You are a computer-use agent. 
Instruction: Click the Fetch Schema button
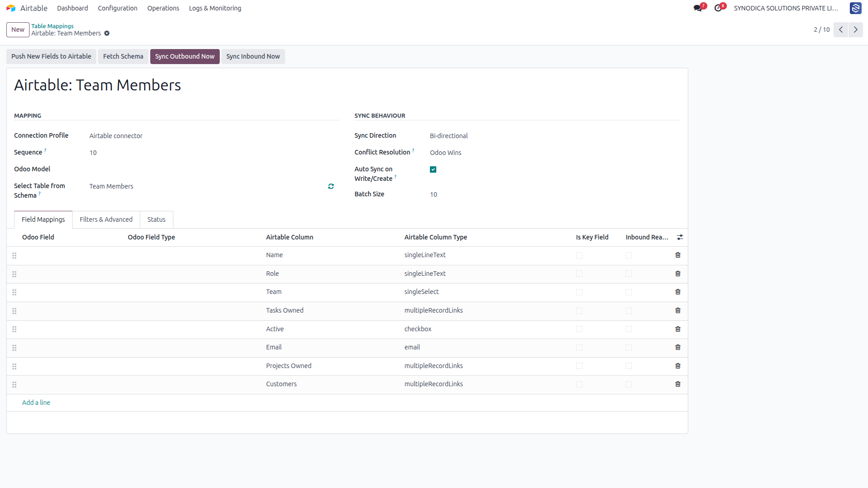[123, 56]
